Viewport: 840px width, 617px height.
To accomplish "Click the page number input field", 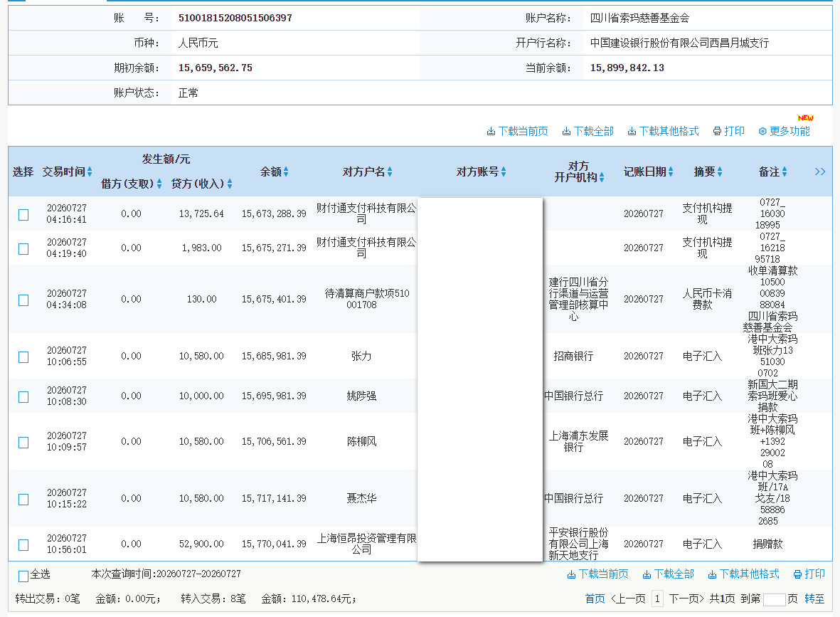I will pyautogui.click(x=774, y=599).
